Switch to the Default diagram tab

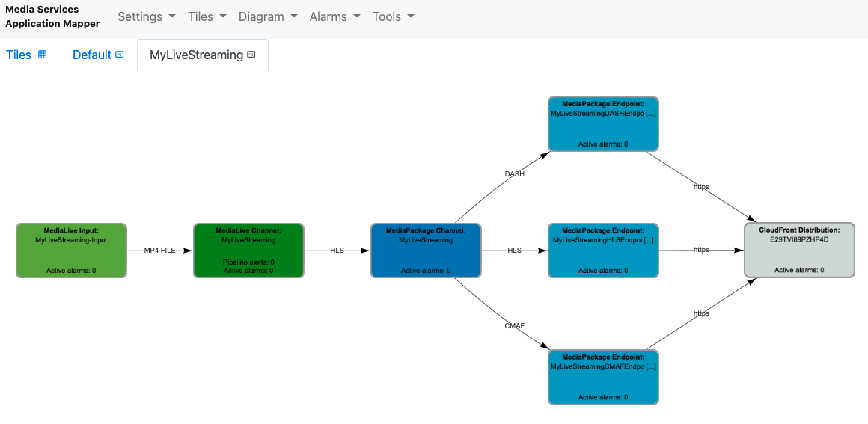[x=98, y=55]
